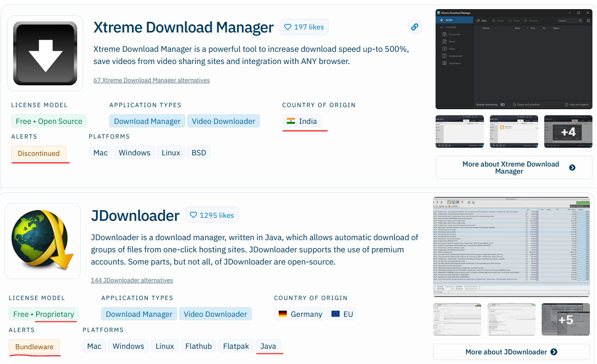Image resolution: width=597 pixels, height=364 pixels.
Task: Choose the BSD platform tag
Action: [199, 153]
